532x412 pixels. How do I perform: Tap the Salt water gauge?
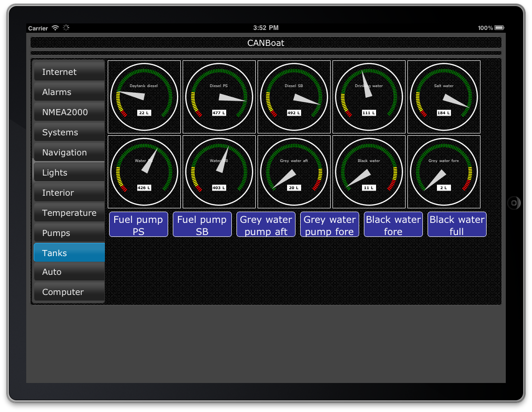(444, 97)
